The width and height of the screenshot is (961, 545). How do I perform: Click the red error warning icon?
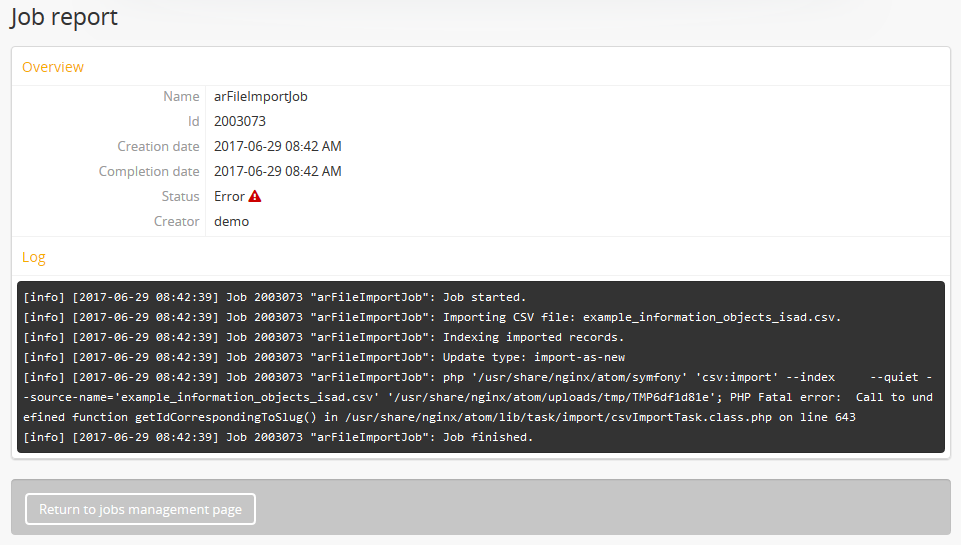(255, 197)
